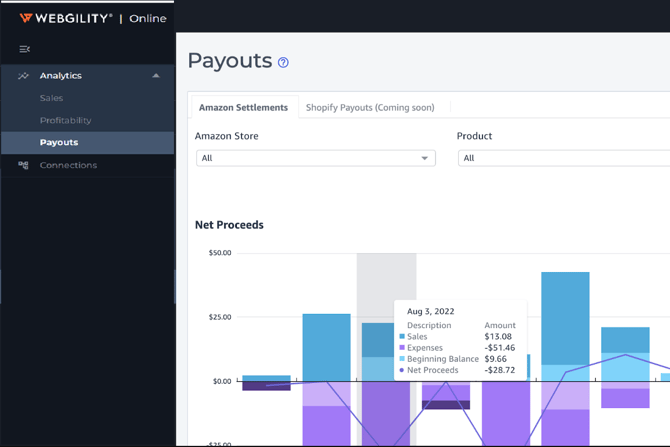Viewport: 670px width, 447px height.
Task: Open the Profitability page
Action: coord(65,120)
